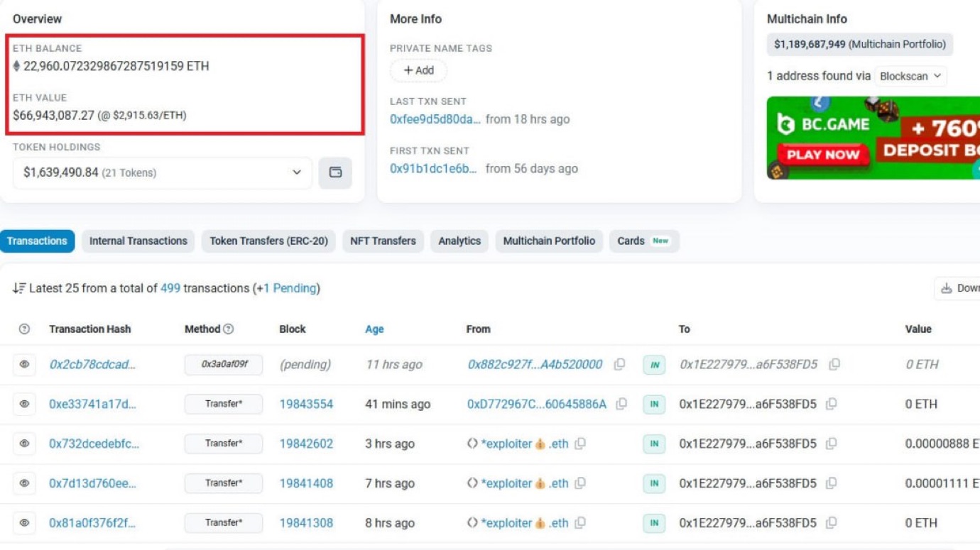This screenshot has width=980, height=550.
Task: Click the eye icon for 0x732dcedebfc transaction
Action: tap(24, 444)
